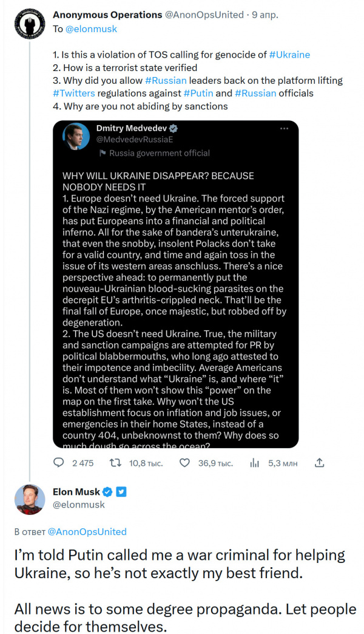Click Dmitry Medvedev's profile photo
The width and height of the screenshot is (364, 634).
click(x=76, y=139)
